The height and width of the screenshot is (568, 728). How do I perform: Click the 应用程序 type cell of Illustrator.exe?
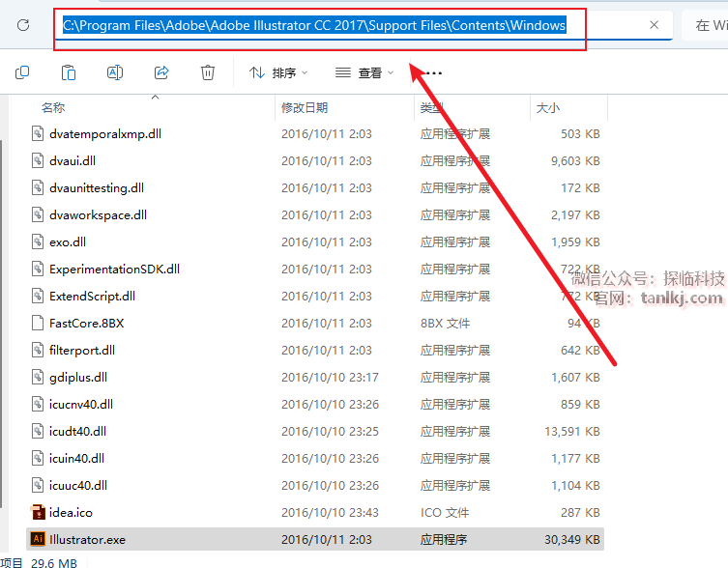[x=444, y=539]
